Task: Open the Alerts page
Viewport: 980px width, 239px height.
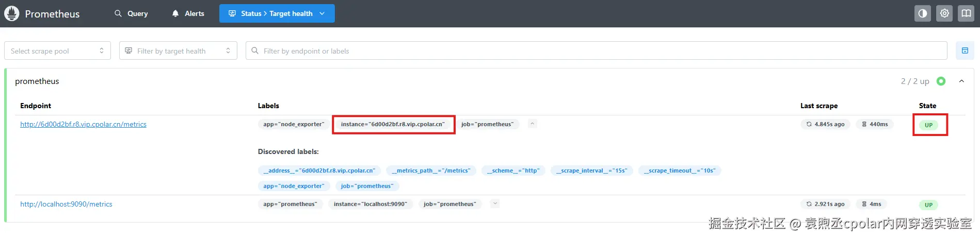Action: [x=188, y=13]
